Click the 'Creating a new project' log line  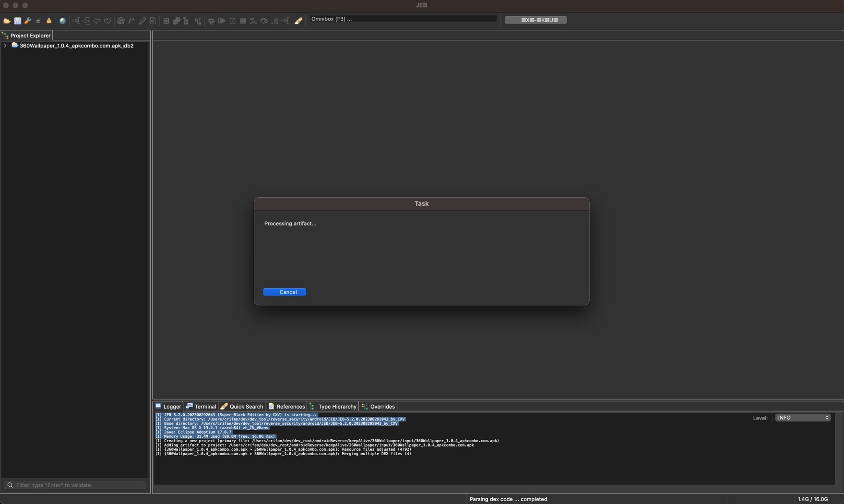[327, 441]
